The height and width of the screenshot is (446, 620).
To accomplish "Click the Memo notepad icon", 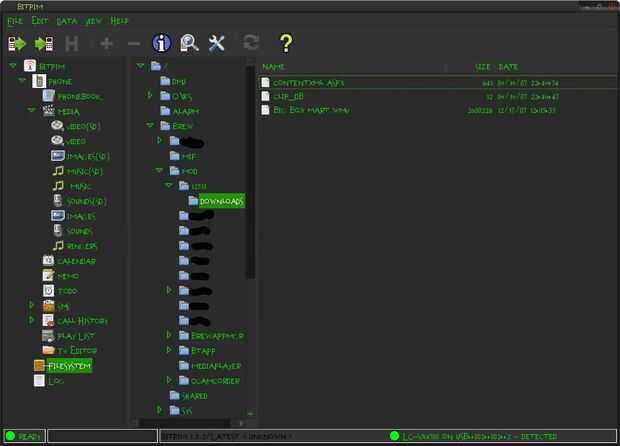I will pyautogui.click(x=48, y=276).
